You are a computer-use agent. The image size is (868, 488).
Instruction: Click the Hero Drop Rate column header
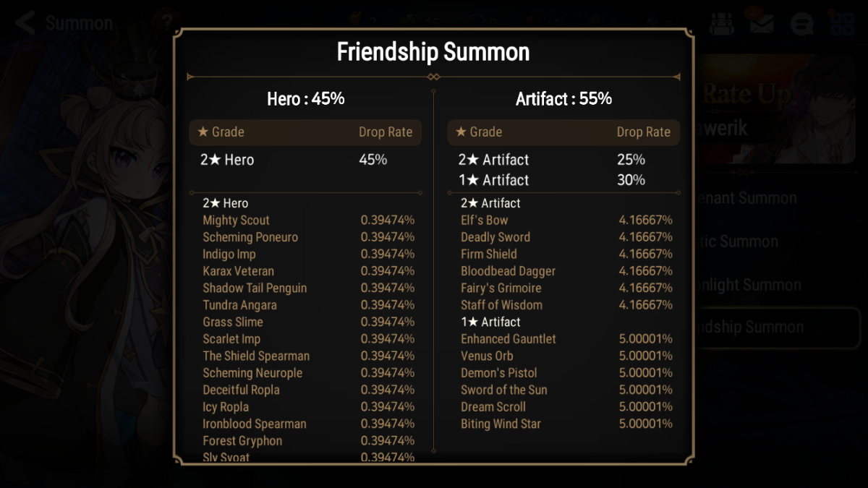point(385,132)
